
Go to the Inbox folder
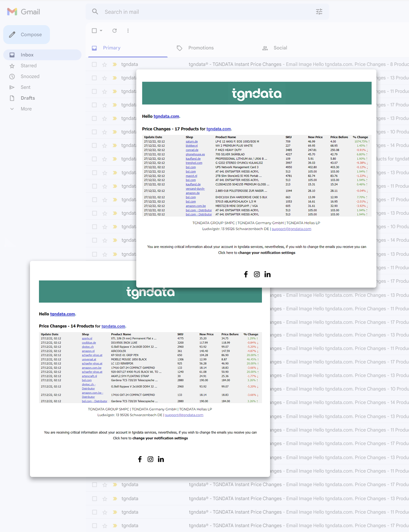[42, 55]
